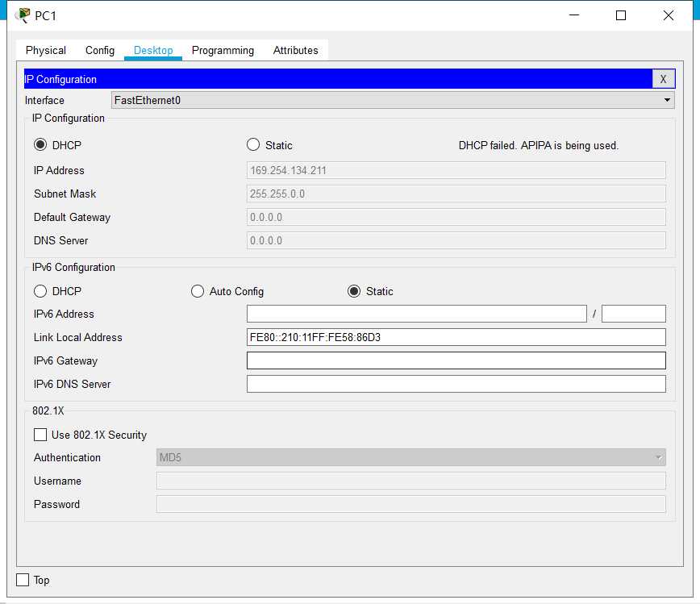
Task: Choose DHCP under IPv6 Configuration
Action: tap(40, 291)
